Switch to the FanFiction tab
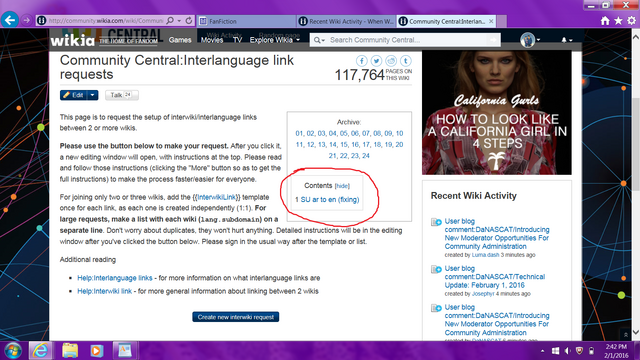The width and height of the screenshot is (640, 360). coord(247,21)
